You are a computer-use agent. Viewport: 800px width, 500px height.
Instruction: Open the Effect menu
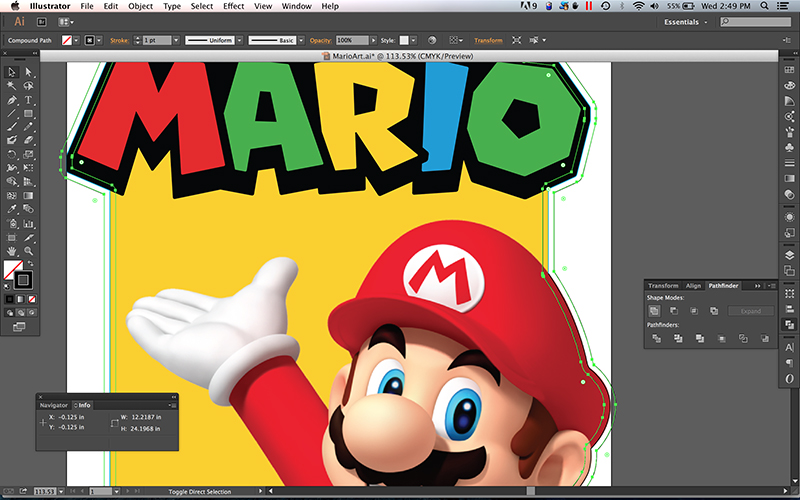(233, 6)
